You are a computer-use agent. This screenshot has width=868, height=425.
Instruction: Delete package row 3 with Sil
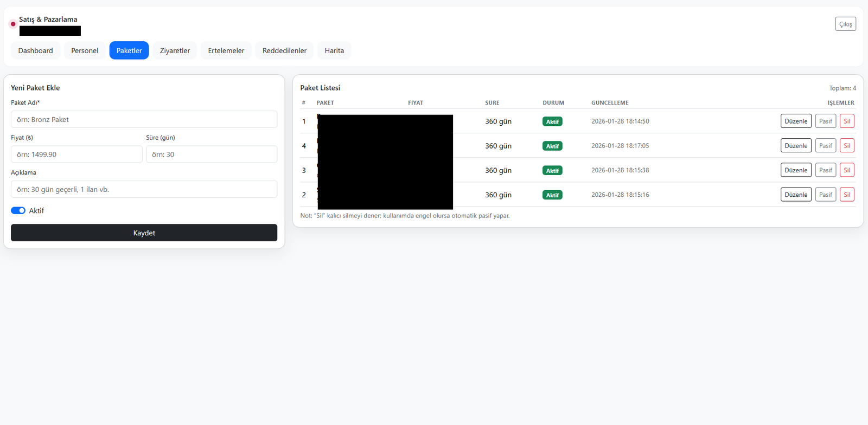[847, 170]
